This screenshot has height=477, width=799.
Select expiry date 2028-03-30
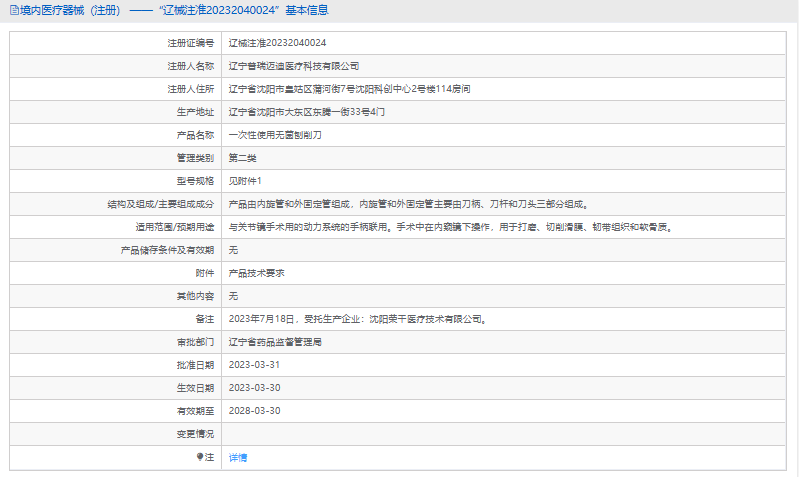click(x=254, y=411)
